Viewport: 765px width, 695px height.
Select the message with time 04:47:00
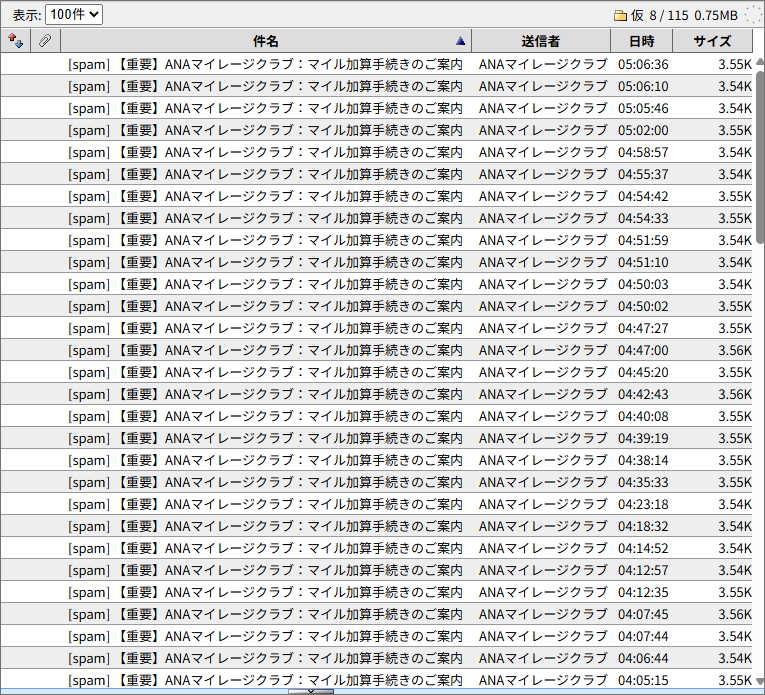[376, 350]
